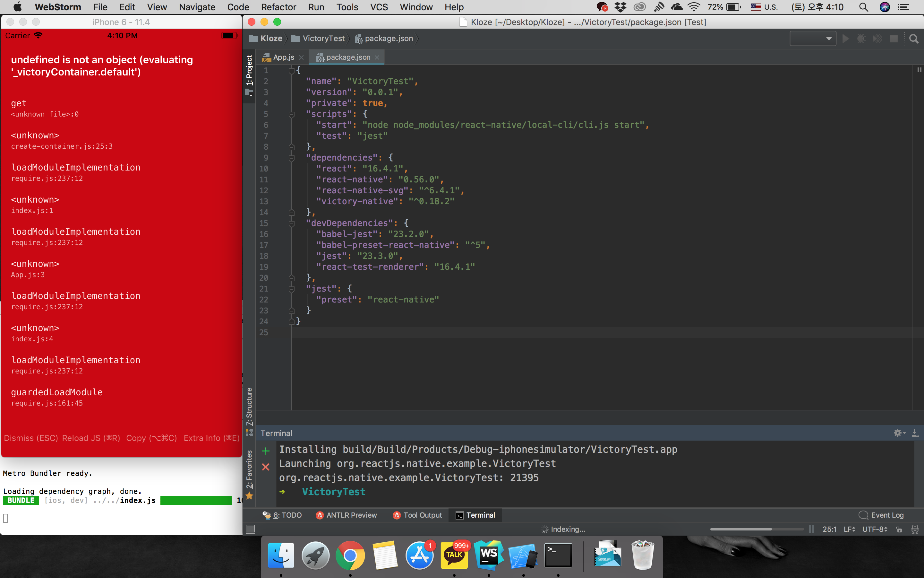Open the Tools menu
Image resolution: width=924 pixels, height=578 pixels.
[x=347, y=7]
